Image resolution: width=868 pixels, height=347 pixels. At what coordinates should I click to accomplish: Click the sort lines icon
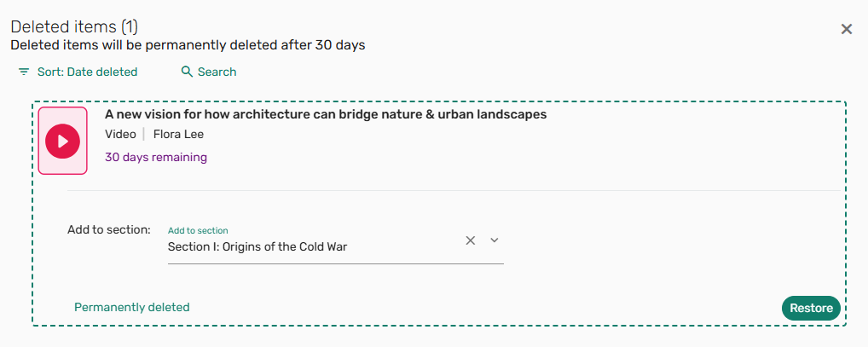[x=24, y=72]
